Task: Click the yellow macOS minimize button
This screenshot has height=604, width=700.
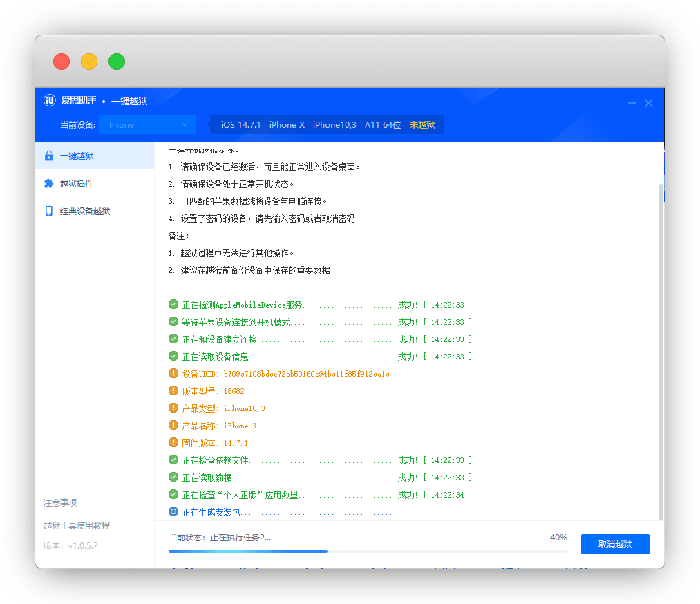Action: (x=89, y=61)
